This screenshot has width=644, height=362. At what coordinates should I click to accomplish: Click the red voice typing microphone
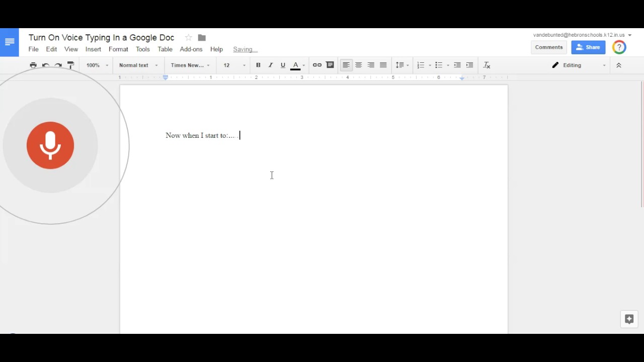(x=50, y=145)
